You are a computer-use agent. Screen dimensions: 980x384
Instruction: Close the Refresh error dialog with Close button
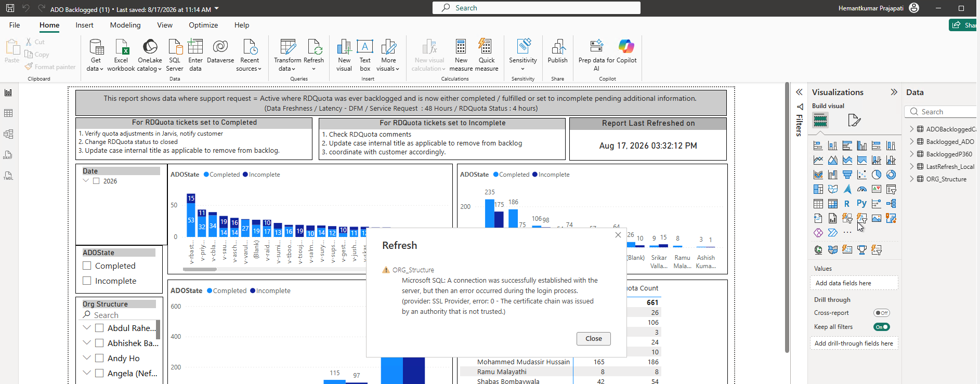pos(594,339)
